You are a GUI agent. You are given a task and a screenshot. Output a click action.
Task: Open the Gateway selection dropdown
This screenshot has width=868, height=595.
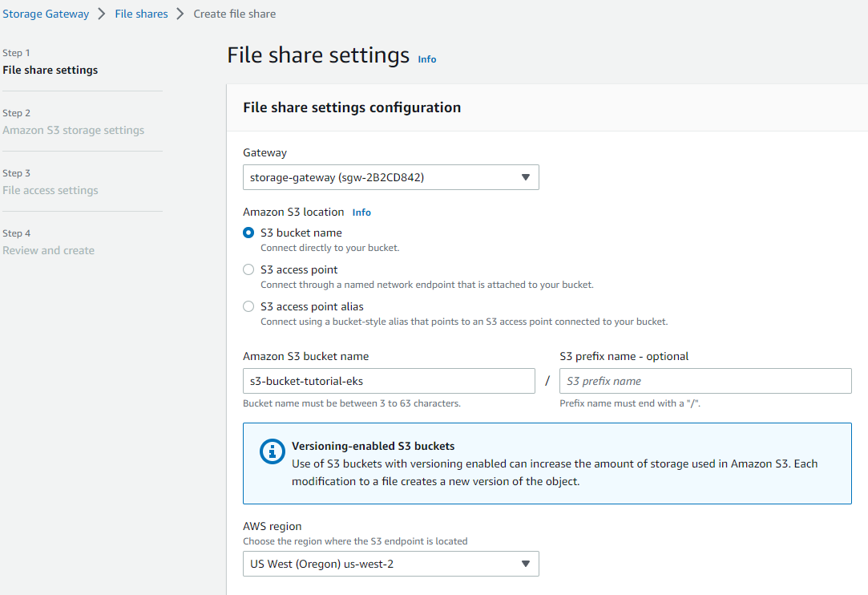pyautogui.click(x=390, y=177)
